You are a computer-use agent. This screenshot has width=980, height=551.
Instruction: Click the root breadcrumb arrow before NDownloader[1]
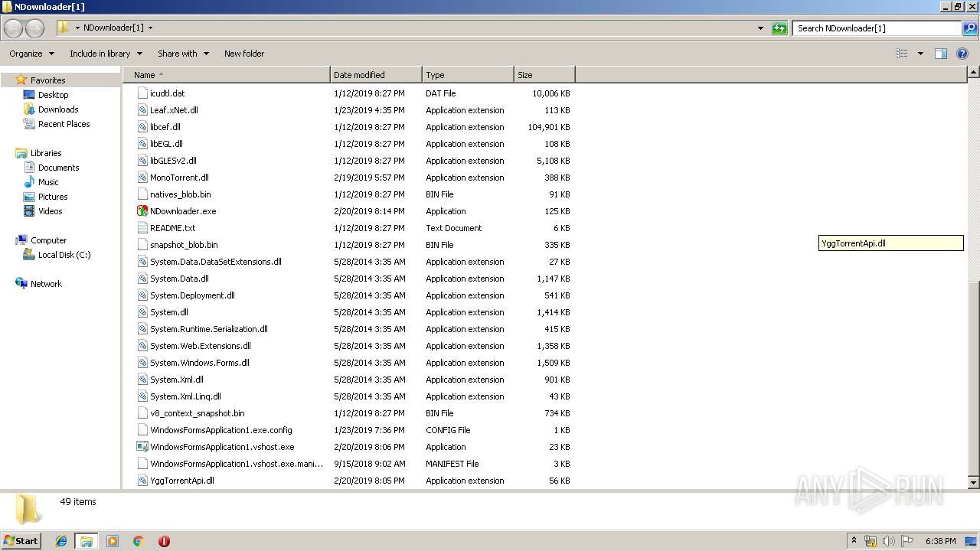(x=77, y=28)
